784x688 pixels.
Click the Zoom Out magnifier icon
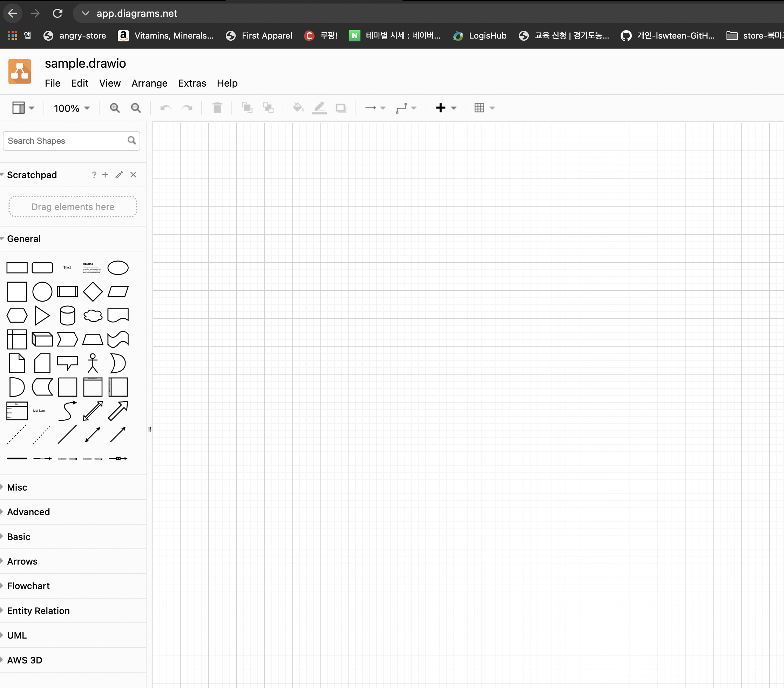click(136, 108)
